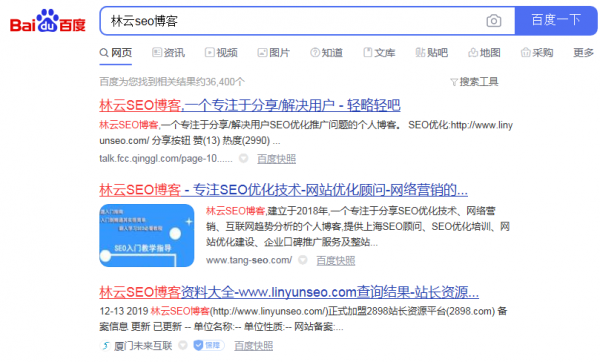600x362 pixels.
Task: Go to the 贴吧 tab
Action: tap(432, 52)
